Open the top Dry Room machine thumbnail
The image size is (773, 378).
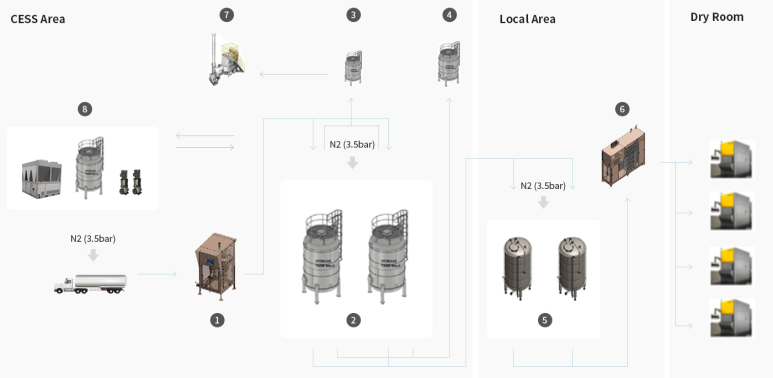click(732, 159)
